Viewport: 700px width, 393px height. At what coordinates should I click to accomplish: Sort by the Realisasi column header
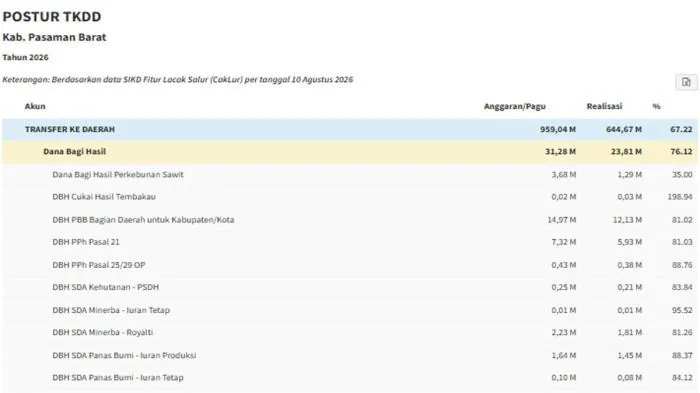[604, 106]
